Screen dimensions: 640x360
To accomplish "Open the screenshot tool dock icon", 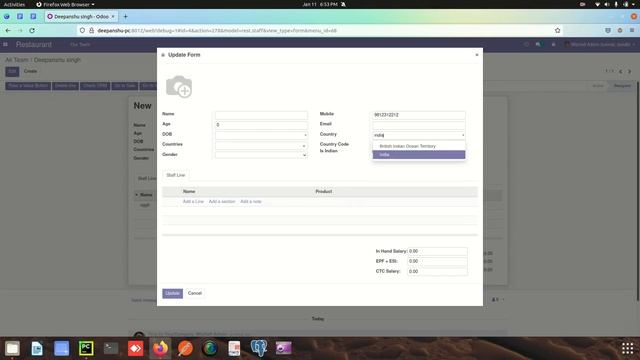I will pos(284,348).
